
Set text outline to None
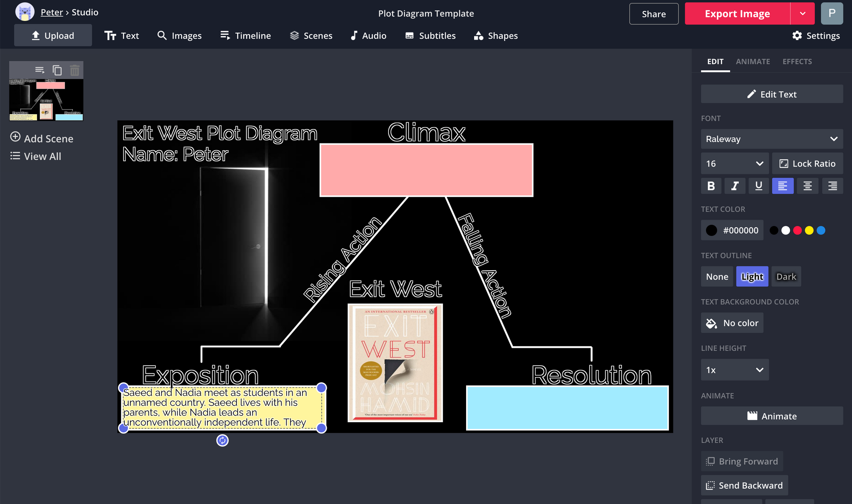(717, 277)
